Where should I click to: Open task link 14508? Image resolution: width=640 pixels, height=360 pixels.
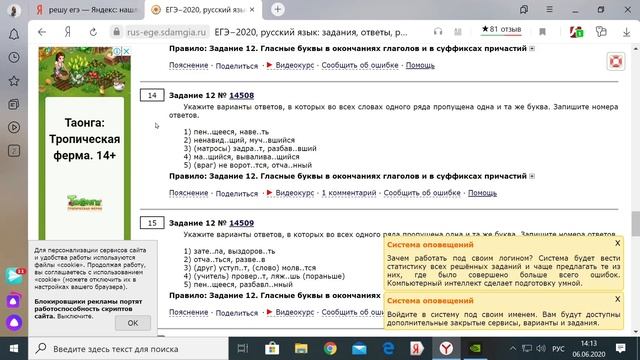(242, 96)
